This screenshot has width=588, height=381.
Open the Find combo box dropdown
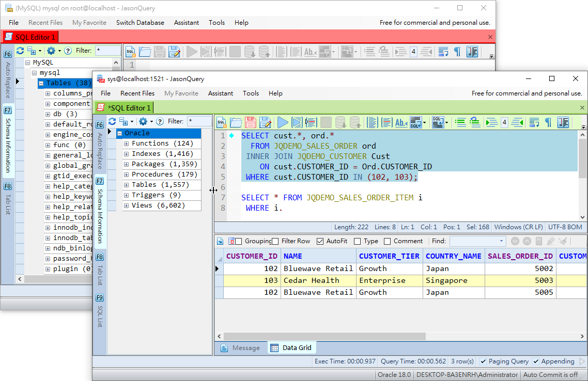[501, 241]
